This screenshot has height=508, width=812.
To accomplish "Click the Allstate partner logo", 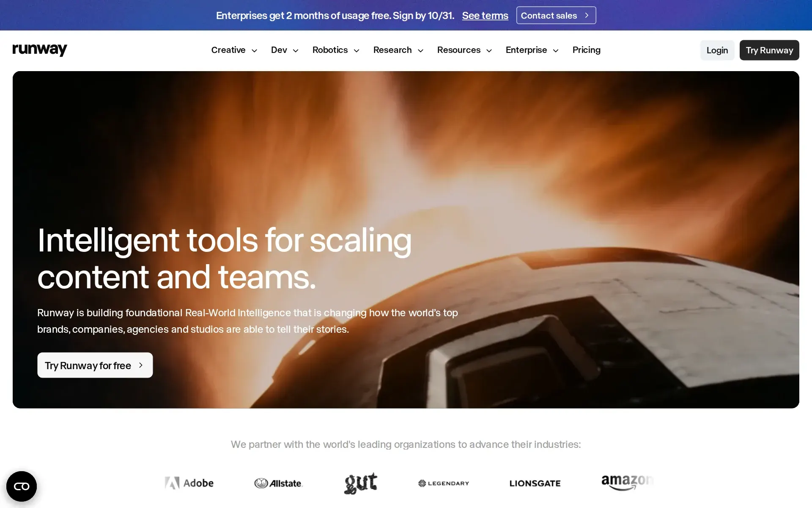I will click(x=278, y=483).
